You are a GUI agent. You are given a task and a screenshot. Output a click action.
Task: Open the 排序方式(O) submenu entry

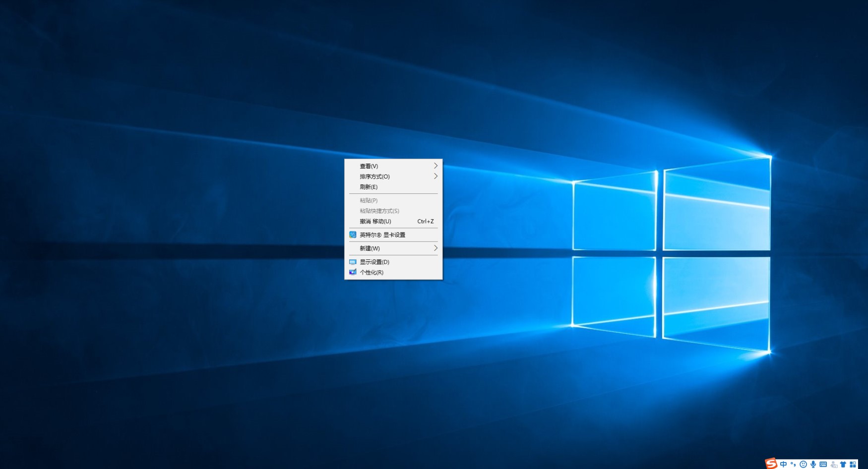click(x=393, y=176)
